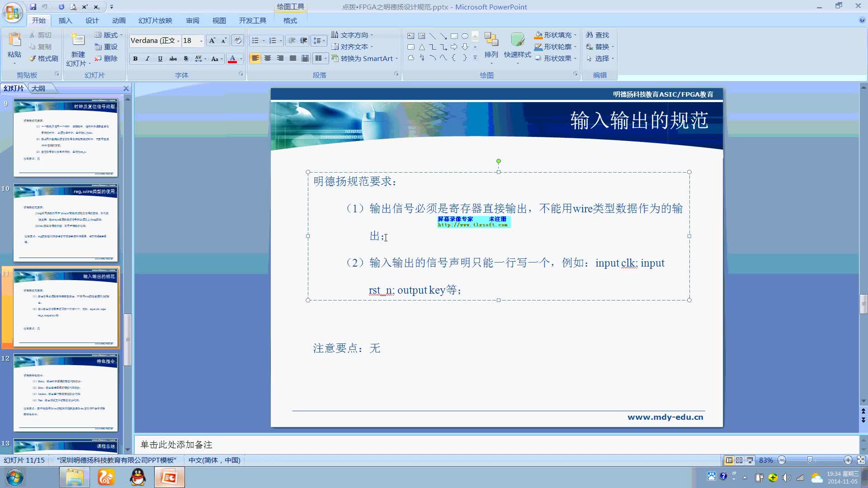Decrease font size with the shrink font icon

pyautogui.click(x=223, y=41)
